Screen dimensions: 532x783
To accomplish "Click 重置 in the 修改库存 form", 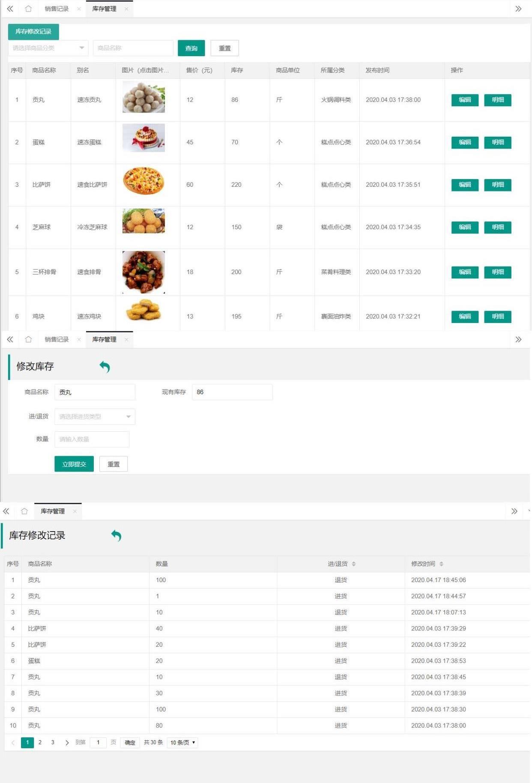I will pyautogui.click(x=114, y=464).
